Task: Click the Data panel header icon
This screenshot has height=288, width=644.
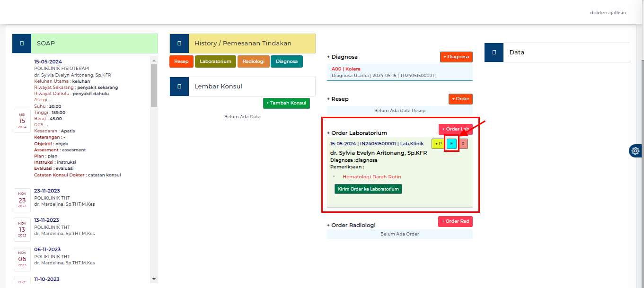Action: [494, 52]
